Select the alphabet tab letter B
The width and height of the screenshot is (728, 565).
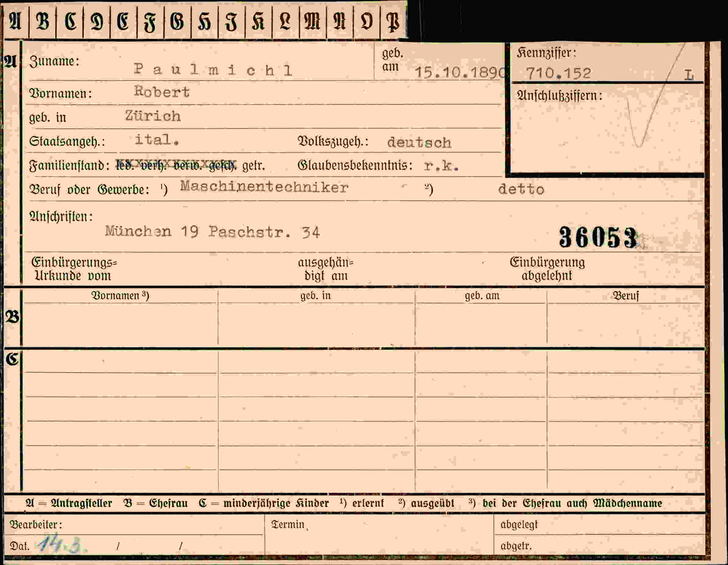[43, 21]
